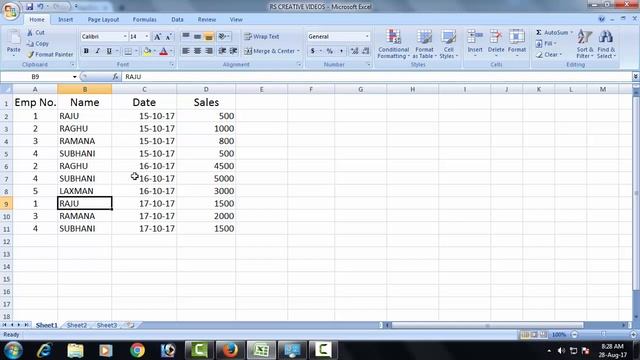Apply red font color
The width and height of the screenshot is (640, 360).
coord(163,51)
